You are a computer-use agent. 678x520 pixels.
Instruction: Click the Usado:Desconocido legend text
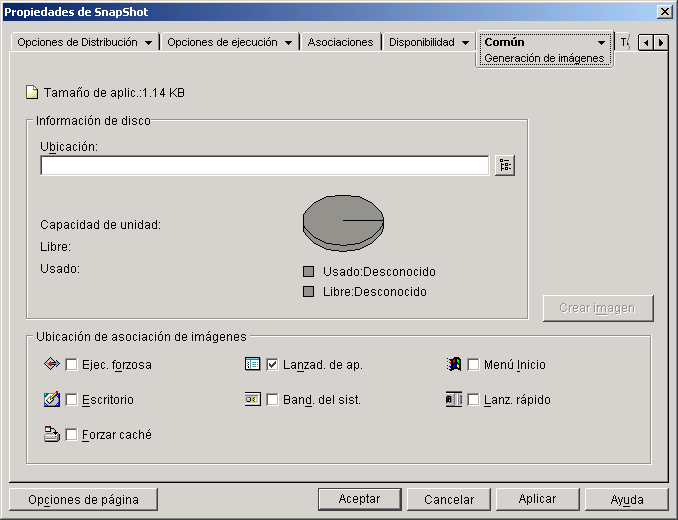(x=379, y=271)
